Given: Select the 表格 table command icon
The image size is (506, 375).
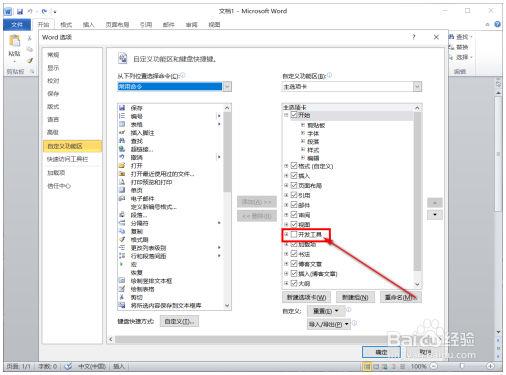Looking at the screenshot, I should pyautogui.click(x=122, y=124).
